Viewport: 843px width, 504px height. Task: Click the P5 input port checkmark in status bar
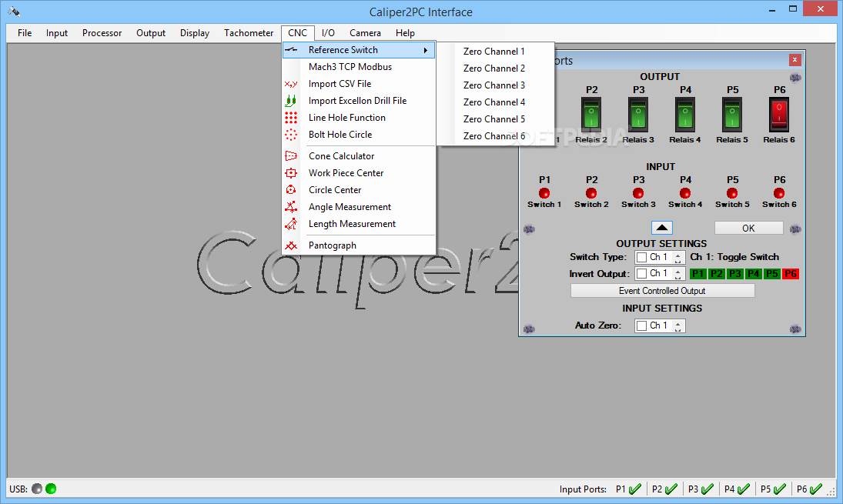tap(780, 489)
